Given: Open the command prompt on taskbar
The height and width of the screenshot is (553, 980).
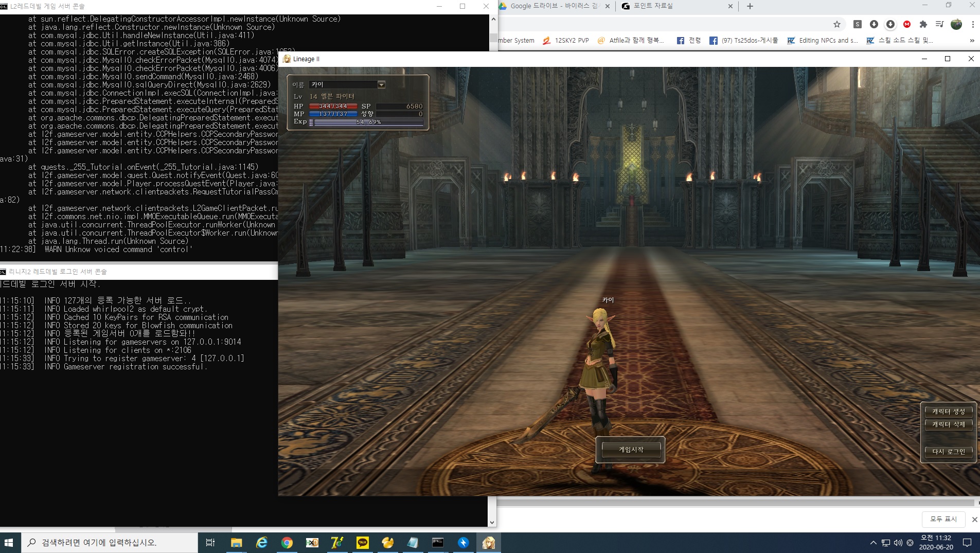Looking at the screenshot, I should 438,542.
